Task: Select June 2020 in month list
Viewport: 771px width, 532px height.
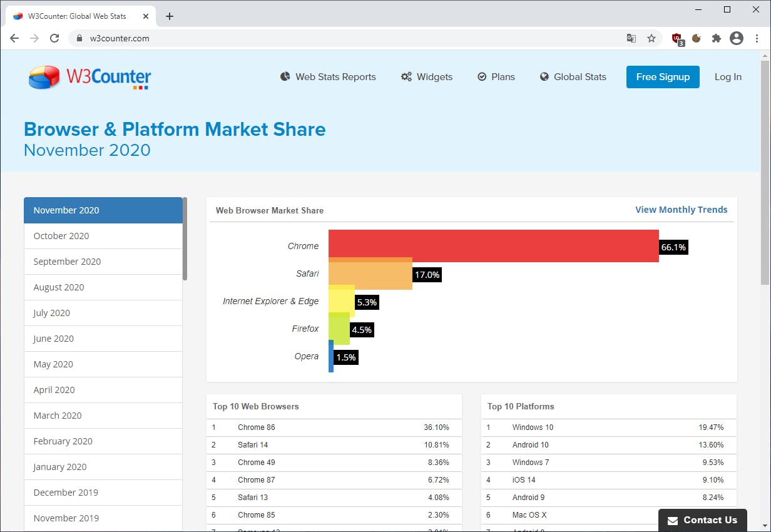Action: pos(103,339)
